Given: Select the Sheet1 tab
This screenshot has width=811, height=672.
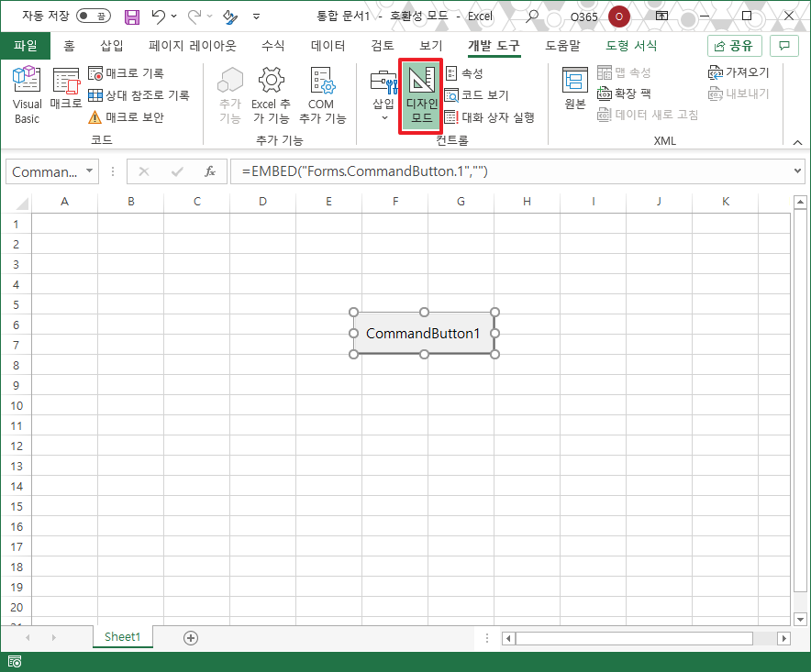Looking at the screenshot, I should click(x=123, y=637).
